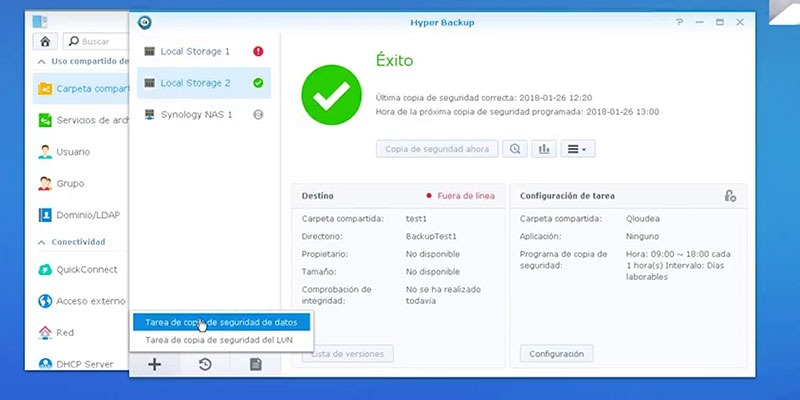Open the backup log document icon
The height and width of the screenshot is (400, 800).
256,364
